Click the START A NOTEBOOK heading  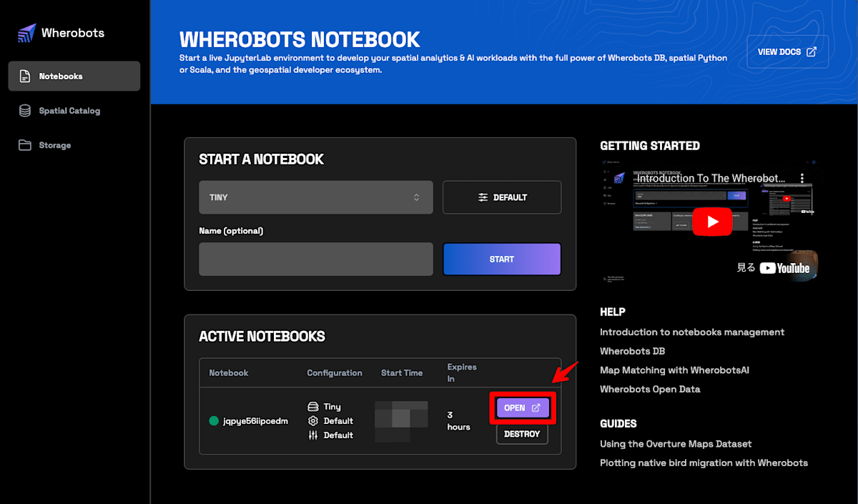(261, 159)
